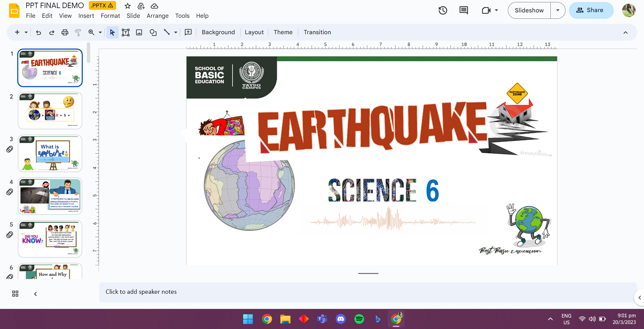This screenshot has height=329, width=644.
Task: Open the Format menu
Action: coord(110,16)
